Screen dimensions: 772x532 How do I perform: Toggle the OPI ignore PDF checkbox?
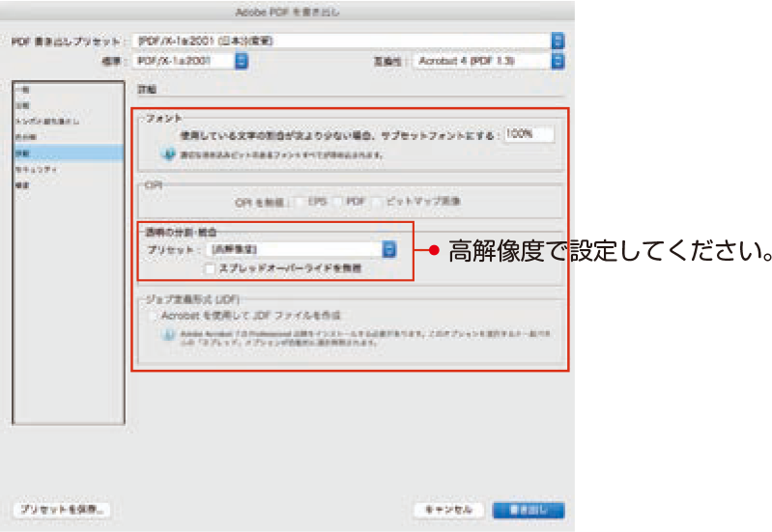click(x=337, y=202)
